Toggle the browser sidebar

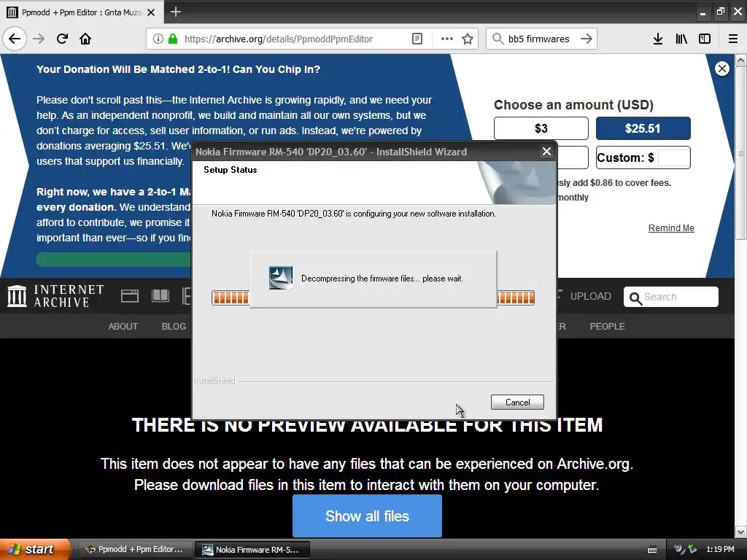point(705,39)
